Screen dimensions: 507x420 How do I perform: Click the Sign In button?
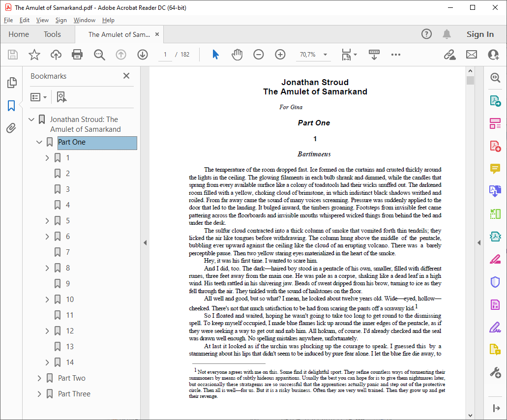click(x=480, y=34)
